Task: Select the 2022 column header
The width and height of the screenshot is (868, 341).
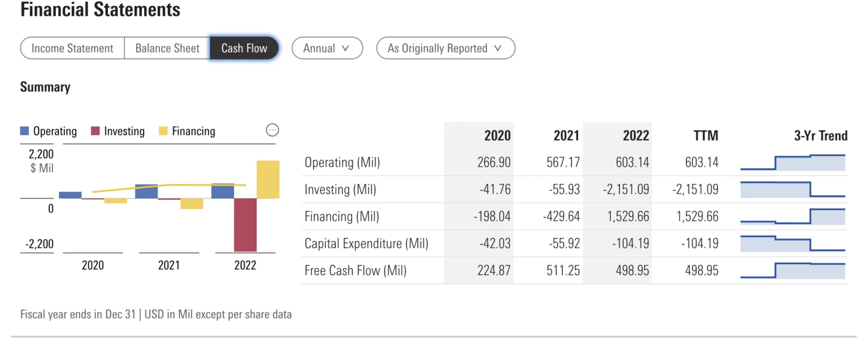Action: click(x=636, y=135)
